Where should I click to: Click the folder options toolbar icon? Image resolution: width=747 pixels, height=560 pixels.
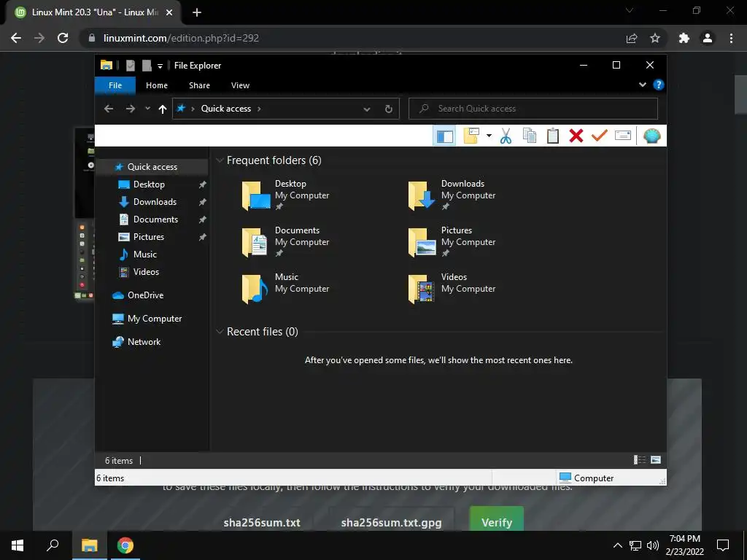[471, 136]
